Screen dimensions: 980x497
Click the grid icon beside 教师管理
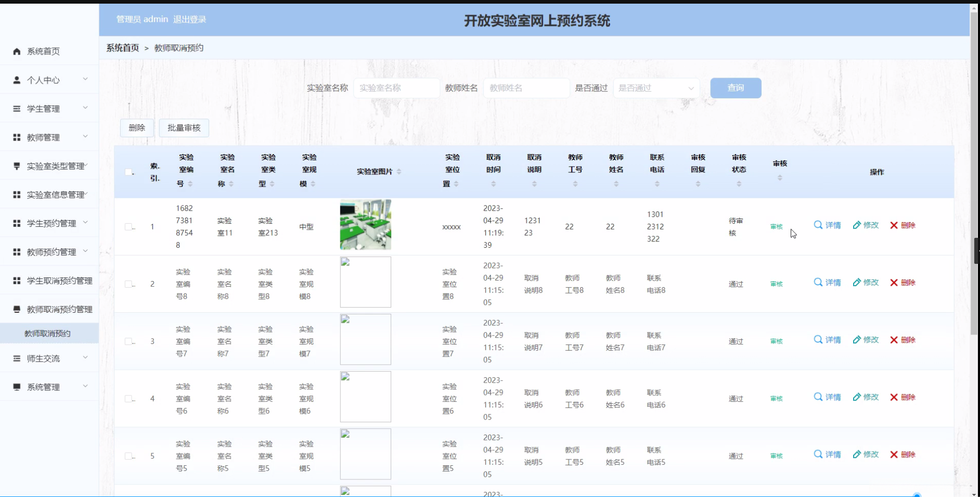tap(17, 137)
